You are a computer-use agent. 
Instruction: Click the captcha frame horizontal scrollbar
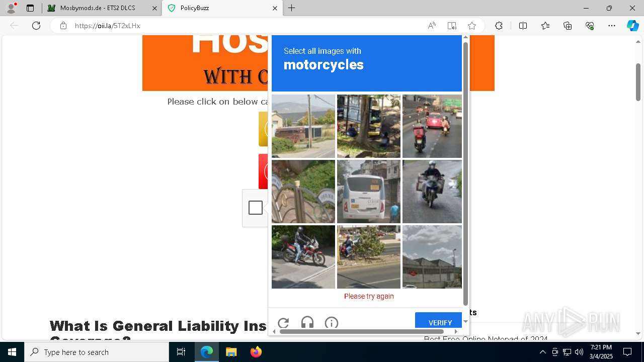pyautogui.click(x=361, y=331)
